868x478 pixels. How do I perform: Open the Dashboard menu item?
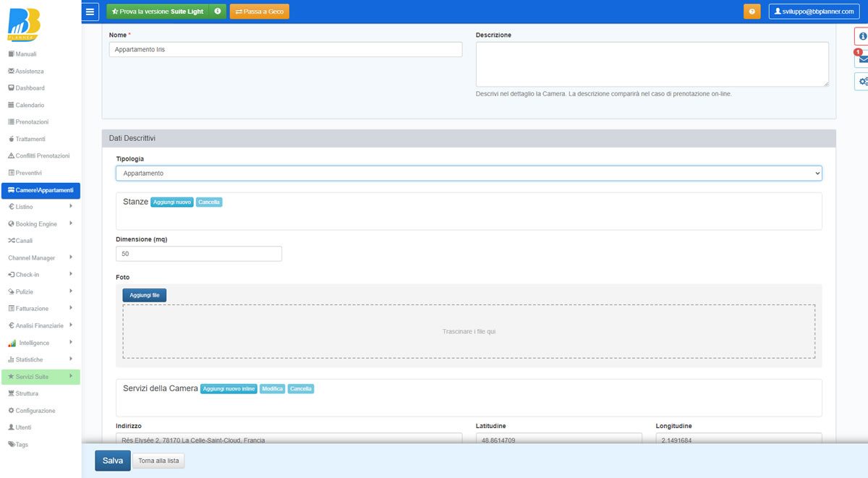[x=30, y=88]
